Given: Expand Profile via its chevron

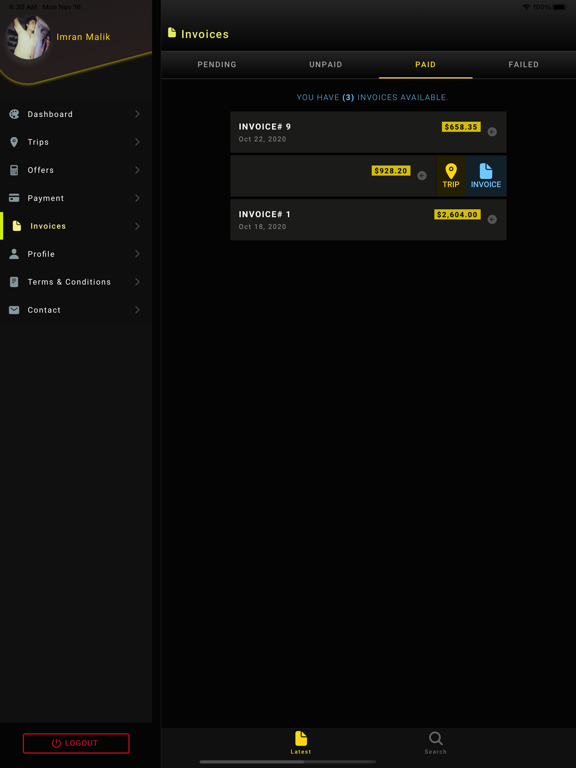Looking at the screenshot, I should (x=138, y=254).
